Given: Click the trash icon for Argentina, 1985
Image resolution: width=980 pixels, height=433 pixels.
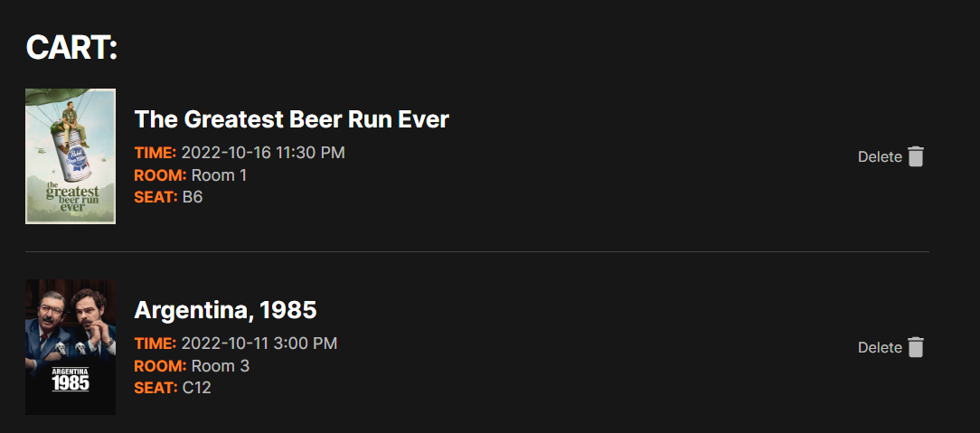Looking at the screenshot, I should [x=916, y=347].
